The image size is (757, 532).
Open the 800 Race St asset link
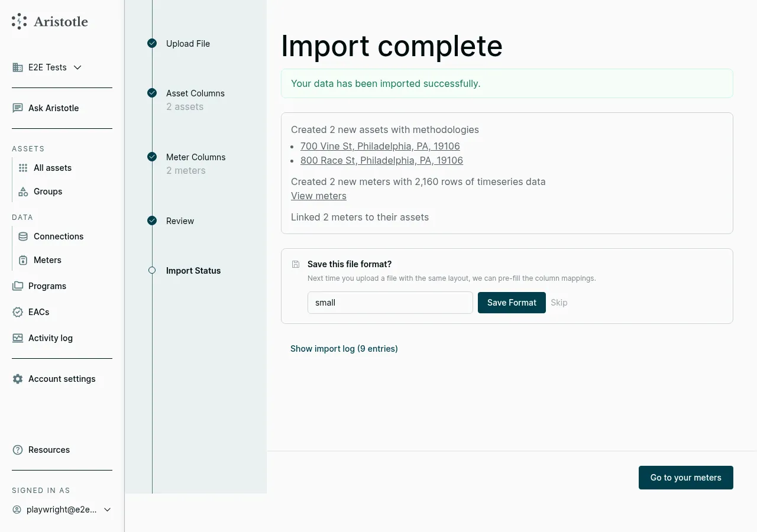[x=381, y=160]
